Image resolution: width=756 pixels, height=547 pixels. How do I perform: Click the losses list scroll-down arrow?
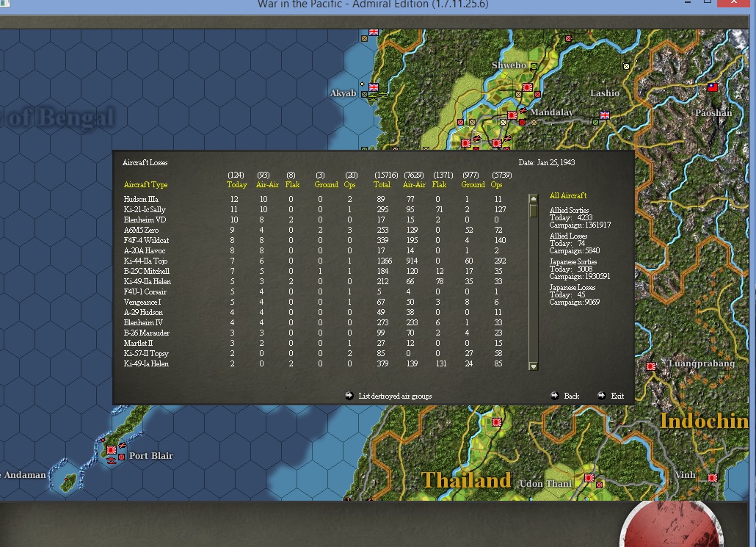[x=534, y=366]
